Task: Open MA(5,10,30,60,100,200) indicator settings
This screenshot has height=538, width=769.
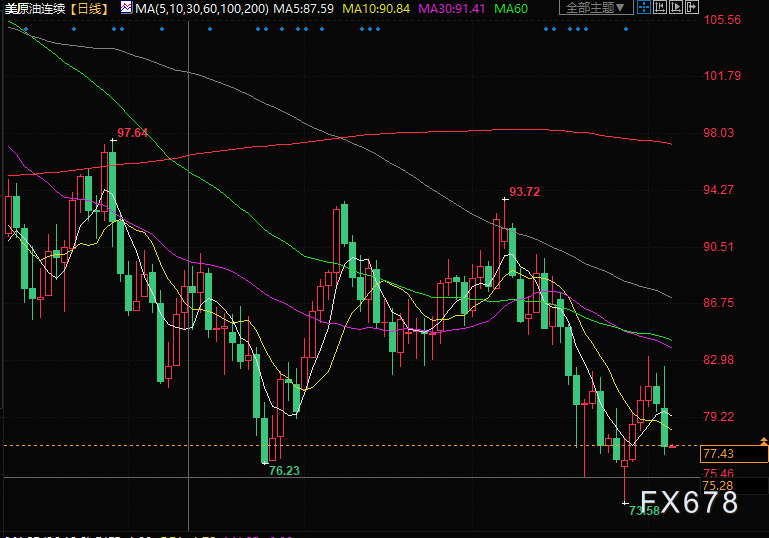Action: [202, 8]
